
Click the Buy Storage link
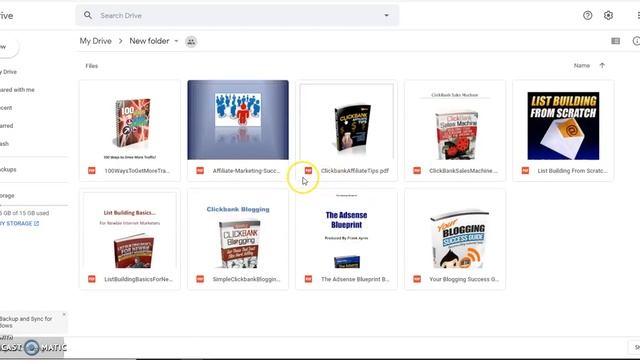pyautogui.click(x=19, y=223)
